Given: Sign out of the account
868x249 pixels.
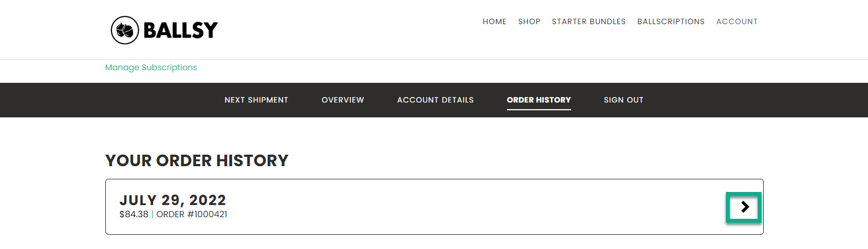Looking at the screenshot, I should (x=623, y=100).
